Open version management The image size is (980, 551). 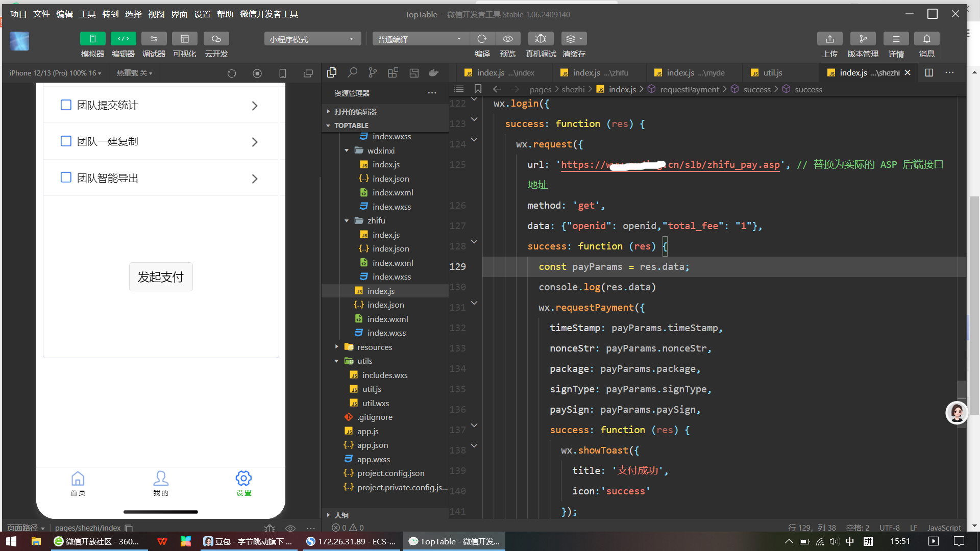click(863, 39)
